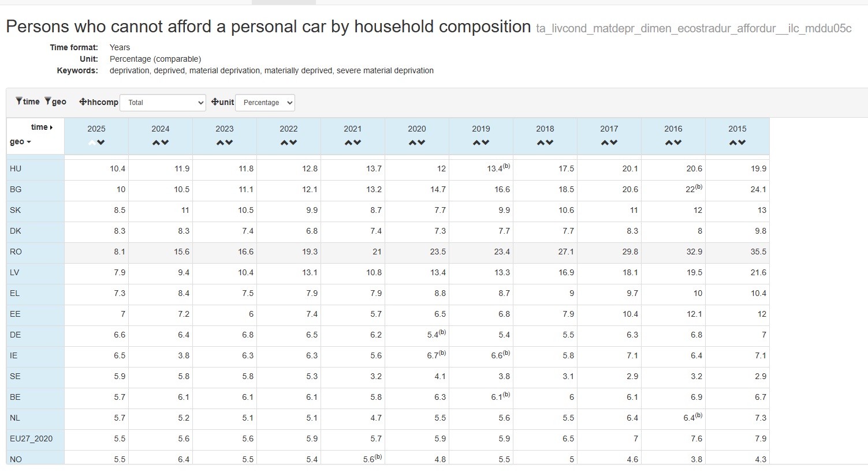Sort 2022 column ascending arrow

click(284, 143)
